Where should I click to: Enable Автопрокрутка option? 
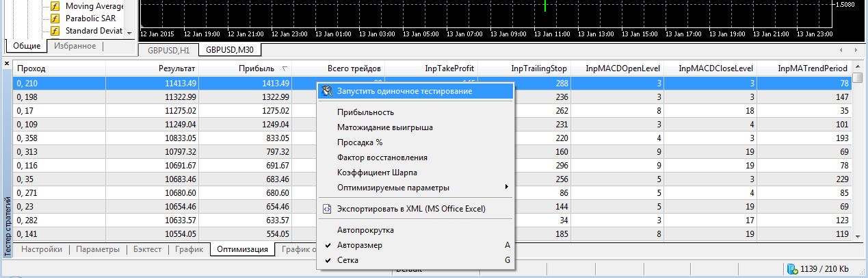click(365, 230)
